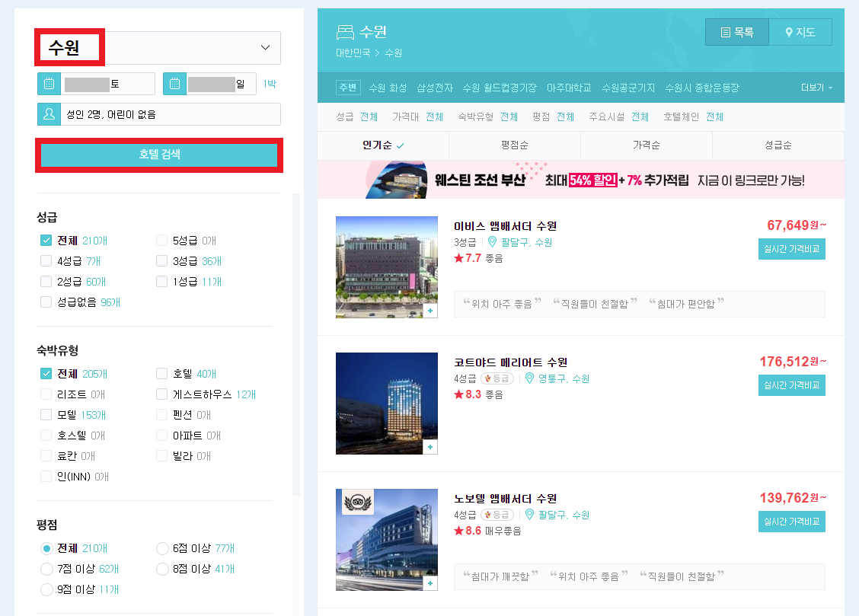Switch to 지도 map view
Screen dimensions: 859x616
click(x=800, y=32)
